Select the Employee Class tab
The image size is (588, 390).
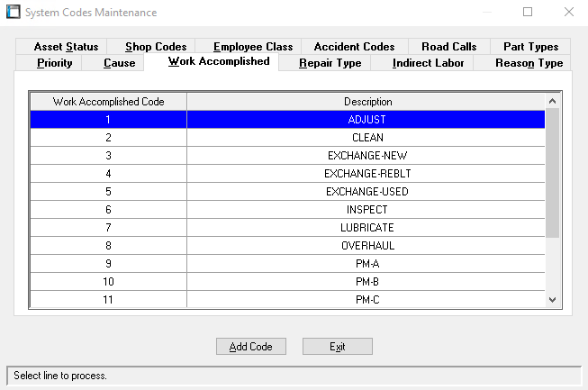253,47
